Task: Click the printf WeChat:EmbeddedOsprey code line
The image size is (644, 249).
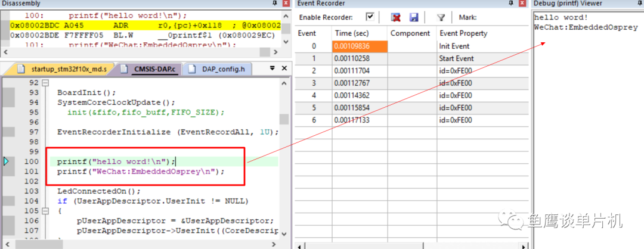Action: pos(141,171)
